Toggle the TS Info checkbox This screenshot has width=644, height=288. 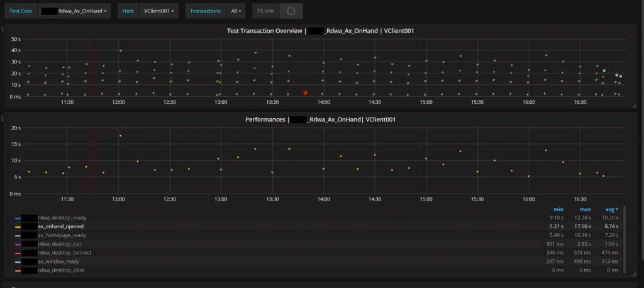(291, 11)
